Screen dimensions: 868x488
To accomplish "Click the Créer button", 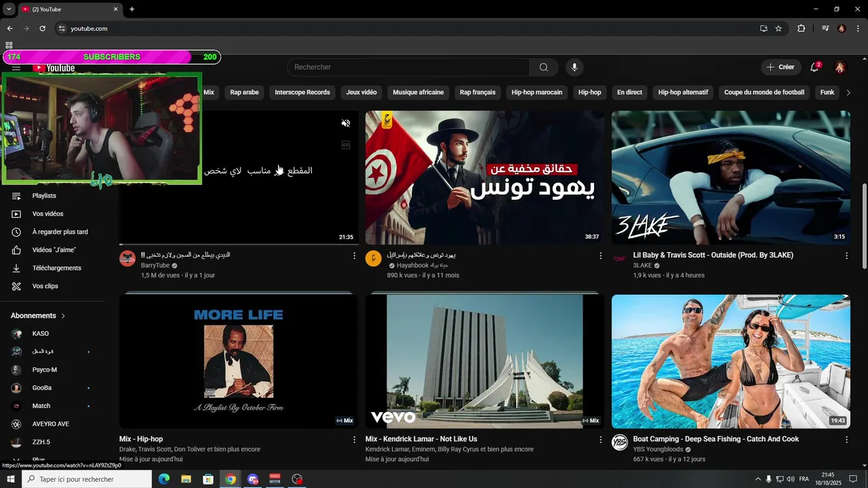I will [781, 67].
